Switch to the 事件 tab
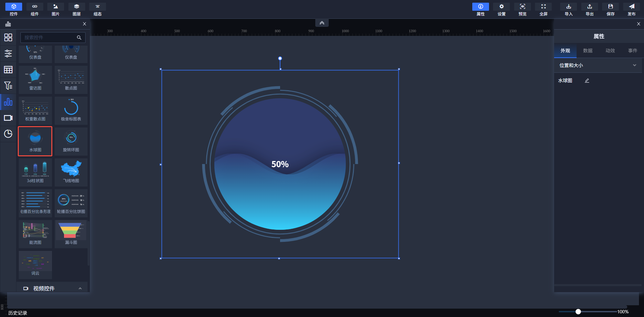The image size is (644, 317). click(x=633, y=51)
